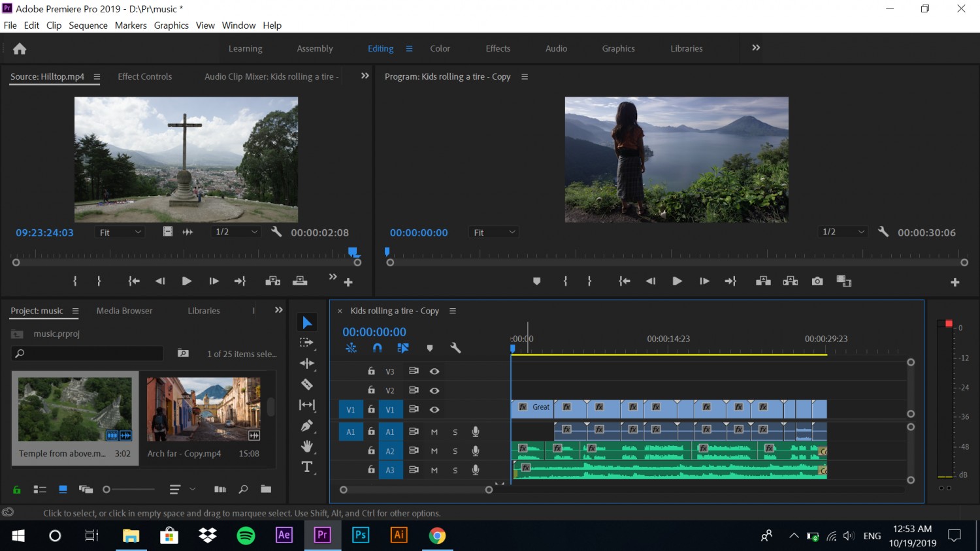980x551 pixels.
Task: Play the Source monitor clip
Action: tap(187, 281)
